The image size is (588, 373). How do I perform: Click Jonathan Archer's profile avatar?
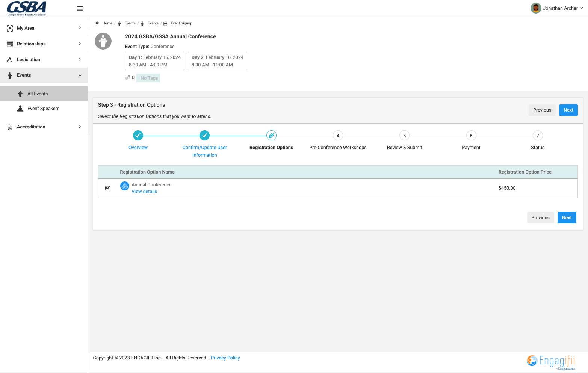coord(536,8)
